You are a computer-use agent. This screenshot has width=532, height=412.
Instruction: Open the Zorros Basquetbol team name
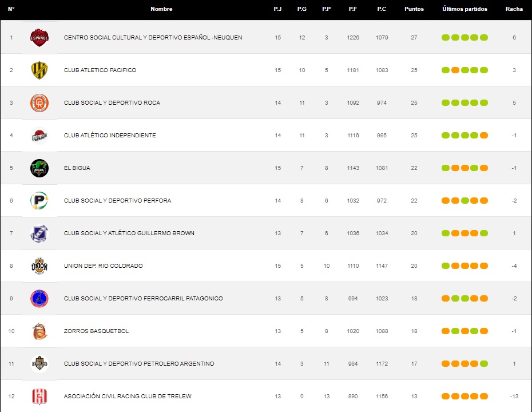(96, 331)
